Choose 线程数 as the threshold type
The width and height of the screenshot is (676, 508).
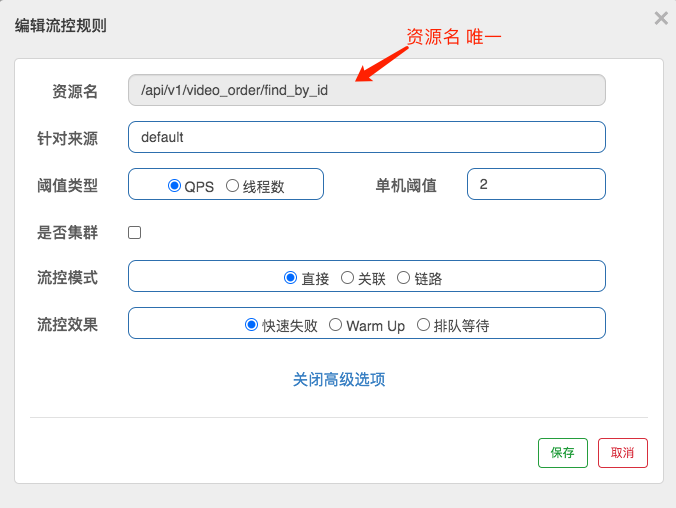click(232, 186)
